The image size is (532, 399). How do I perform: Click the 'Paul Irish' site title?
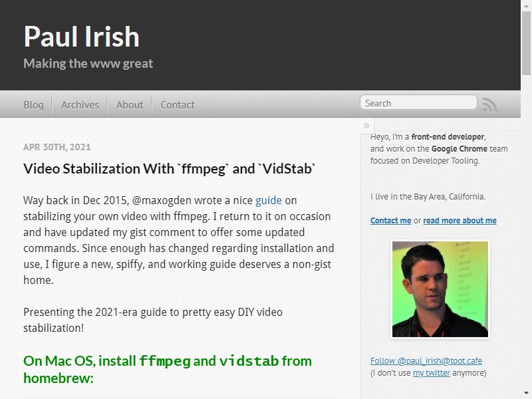click(81, 37)
